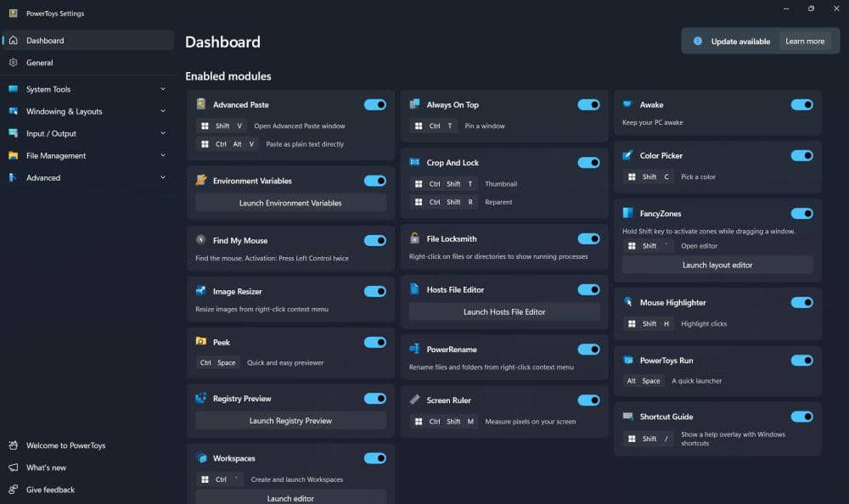Disable the Always On Top toggle
Viewport: 849px width, 504px height.
tap(588, 104)
